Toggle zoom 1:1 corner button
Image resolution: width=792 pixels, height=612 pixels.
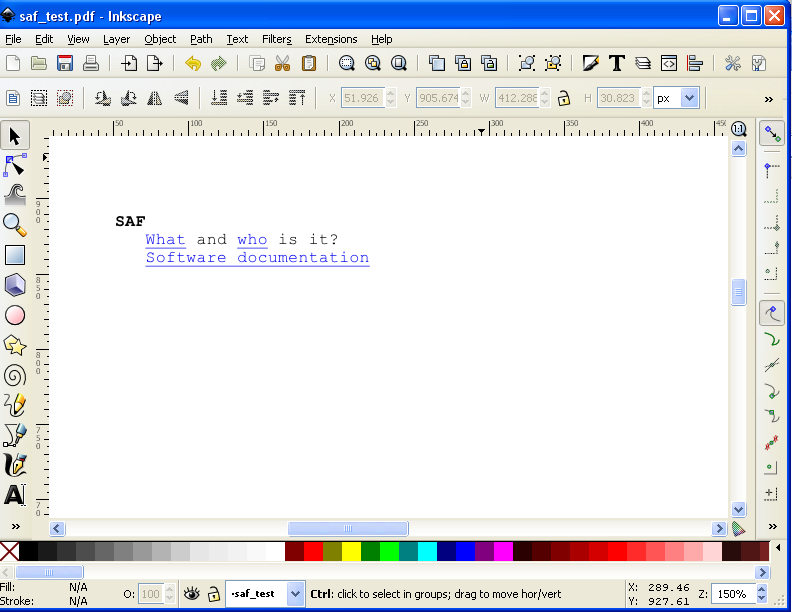point(738,129)
